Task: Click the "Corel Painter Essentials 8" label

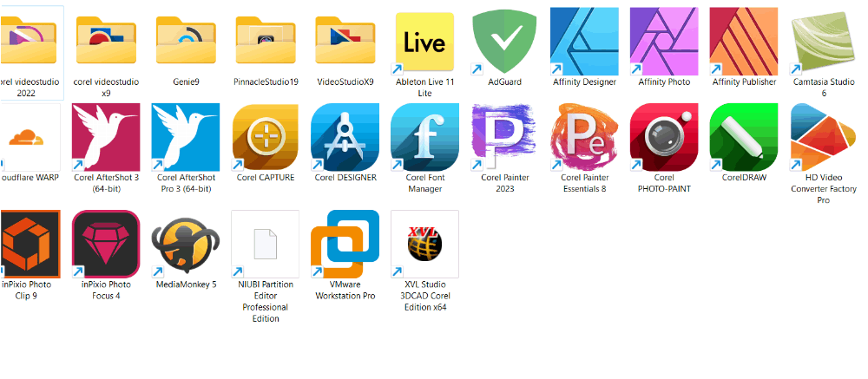Action: coord(584,183)
